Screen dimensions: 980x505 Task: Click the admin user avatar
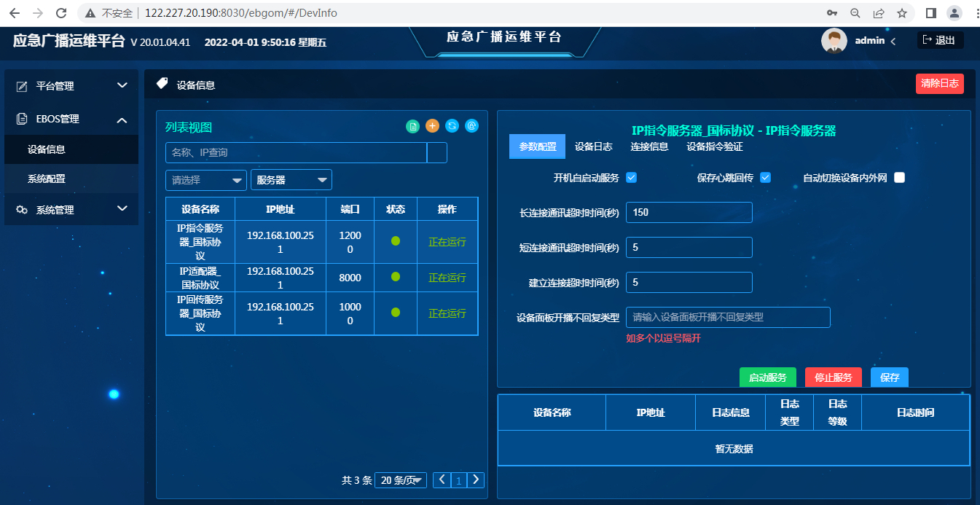click(x=834, y=41)
